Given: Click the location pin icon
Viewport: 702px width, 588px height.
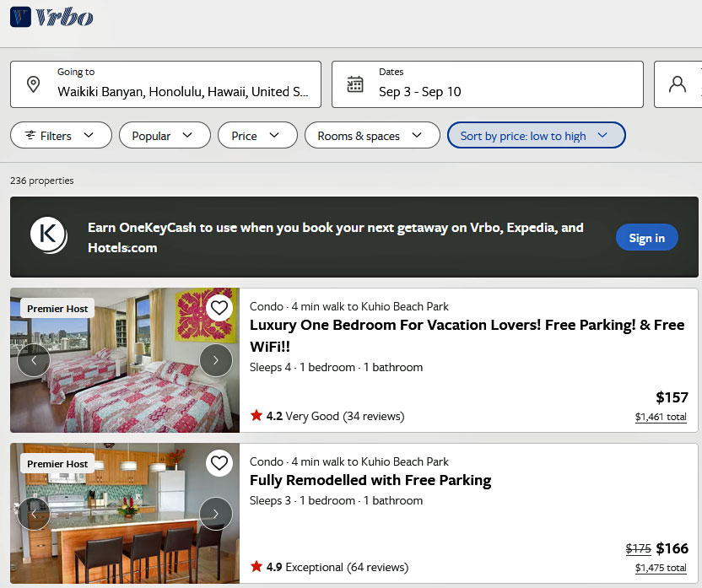Looking at the screenshot, I should [33, 84].
